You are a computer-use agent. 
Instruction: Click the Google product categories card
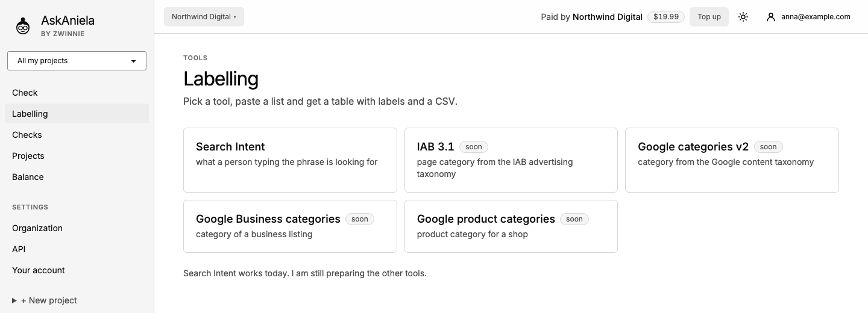coord(511,226)
